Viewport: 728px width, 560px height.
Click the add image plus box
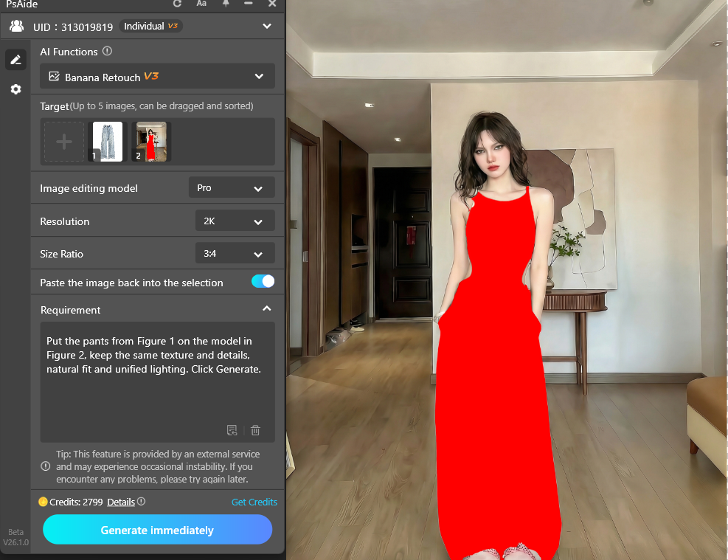coord(64,142)
